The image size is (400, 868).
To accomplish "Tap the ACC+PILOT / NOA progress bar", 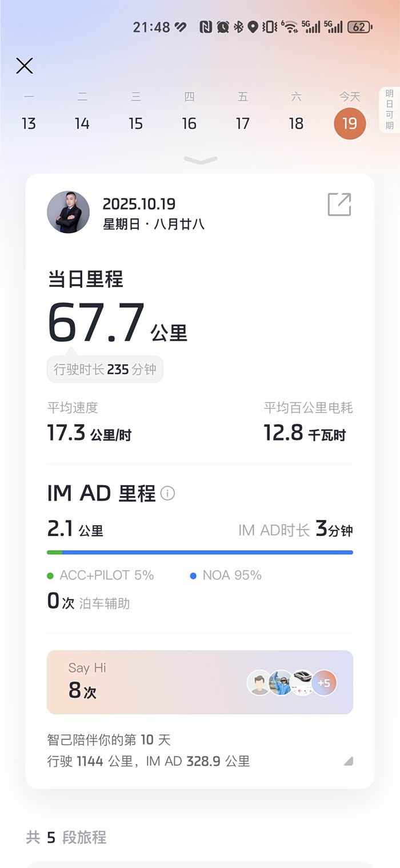I will pos(200,553).
